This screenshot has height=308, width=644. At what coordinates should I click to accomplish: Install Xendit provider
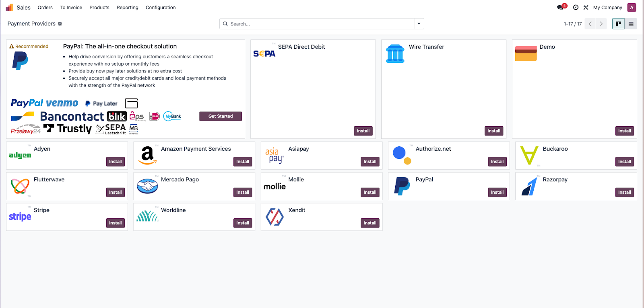pyautogui.click(x=370, y=223)
